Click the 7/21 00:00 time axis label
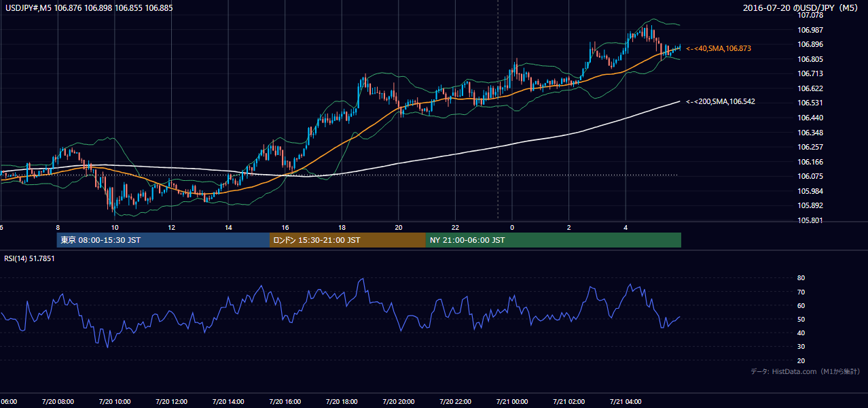Image resolution: width=868 pixels, height=408 pixels. click(x=512, y=401)
